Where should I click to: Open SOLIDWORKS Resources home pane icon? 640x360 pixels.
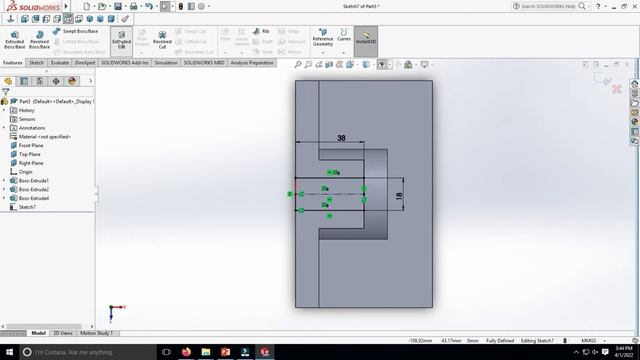tap(635, 83)
